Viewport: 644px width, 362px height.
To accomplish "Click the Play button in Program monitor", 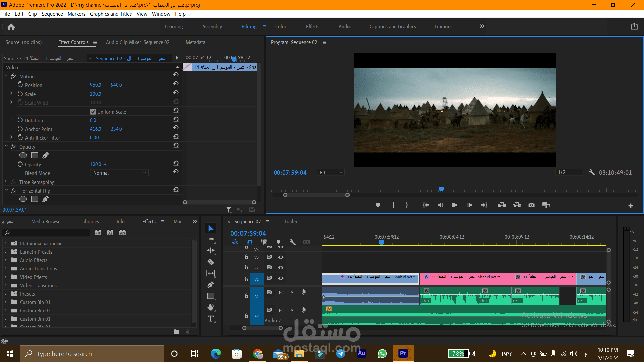I will (x=454, y=205).
